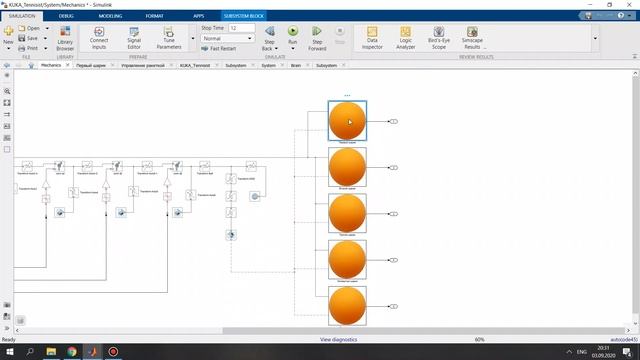Select the bottom orange ball subsystem
This screenshot has width=640, height=360.
[347, 306]
